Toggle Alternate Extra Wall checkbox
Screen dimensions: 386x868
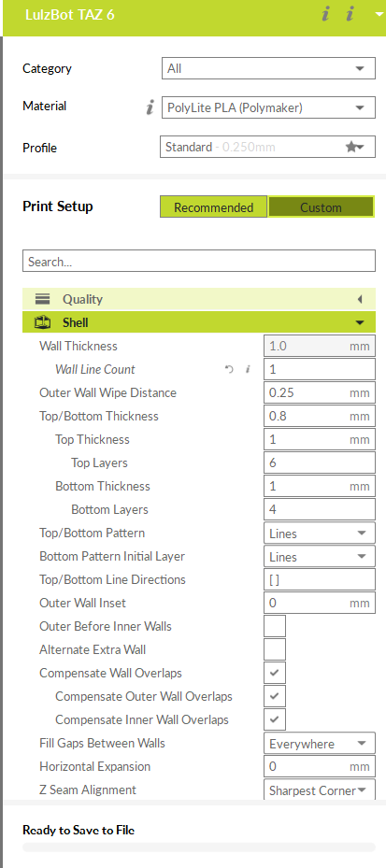[x=275, y=649]
